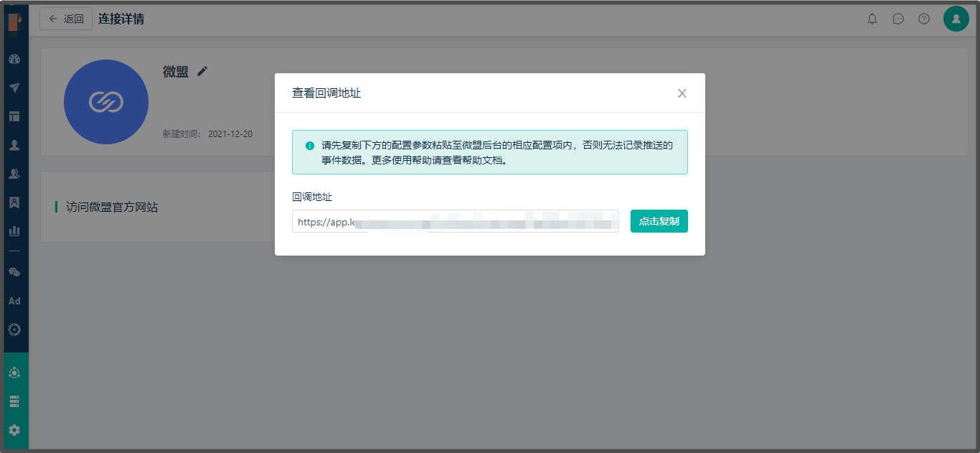Open the settings gear in sidebar
The width and height of the screenshot is (980, 453).
14,430
